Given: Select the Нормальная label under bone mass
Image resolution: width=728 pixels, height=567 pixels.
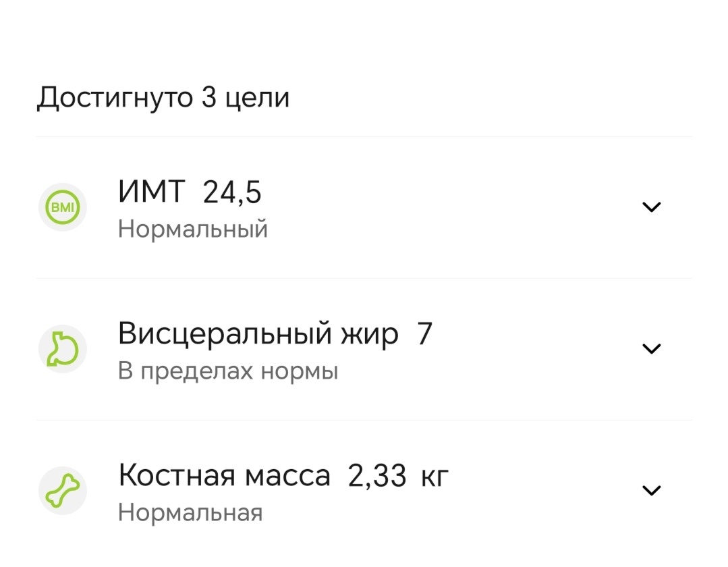Looking at the screenshot, I should (x=191, y=512).
